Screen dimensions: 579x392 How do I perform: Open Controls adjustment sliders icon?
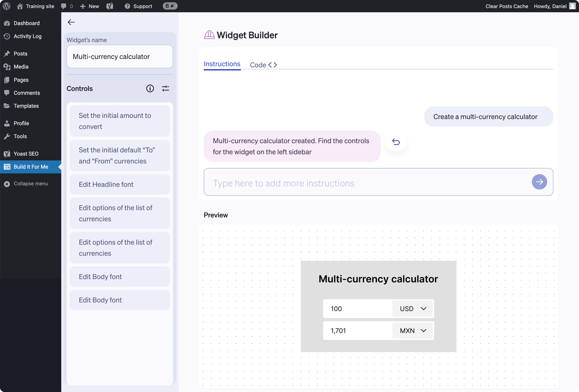click(165, 88)
